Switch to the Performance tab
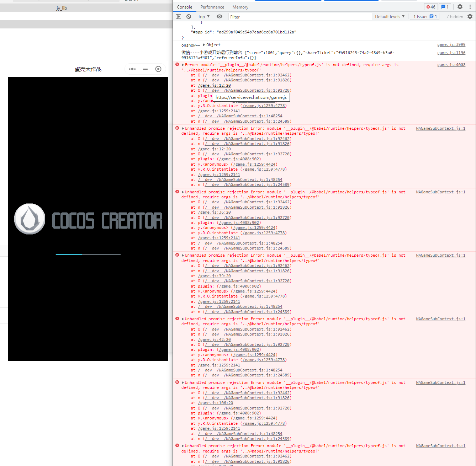Image resolution: width=476 pixels, height=466 pixels. (x=212, y=7)
